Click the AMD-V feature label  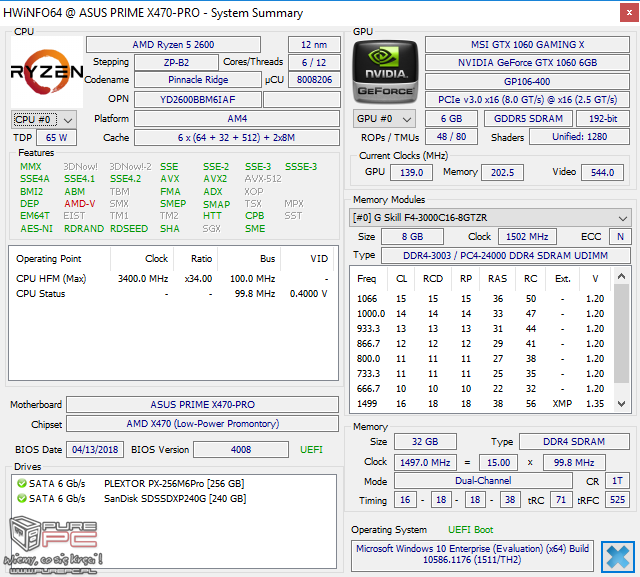pos(80,204)
